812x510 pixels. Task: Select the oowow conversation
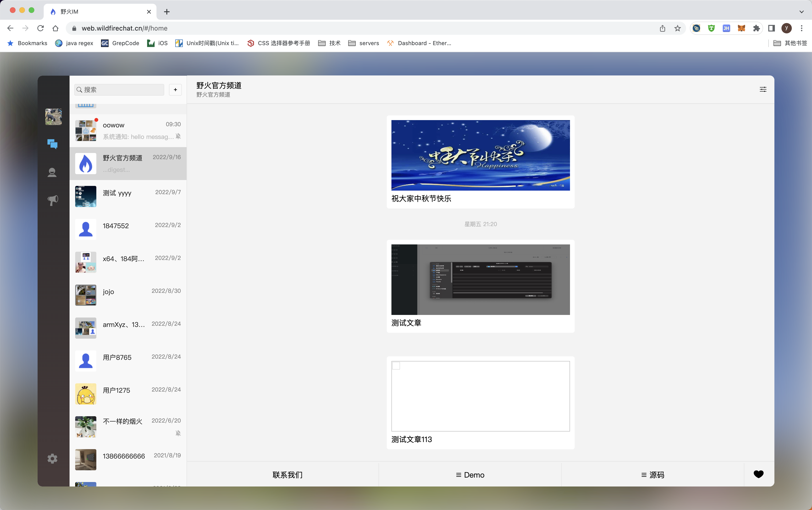(128, 130)
